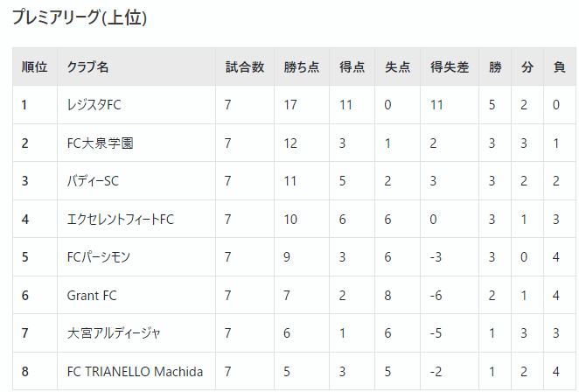The width and height of the screenshot is (579, 392).
Task: Select the 順位 column header
Action: 34,66
